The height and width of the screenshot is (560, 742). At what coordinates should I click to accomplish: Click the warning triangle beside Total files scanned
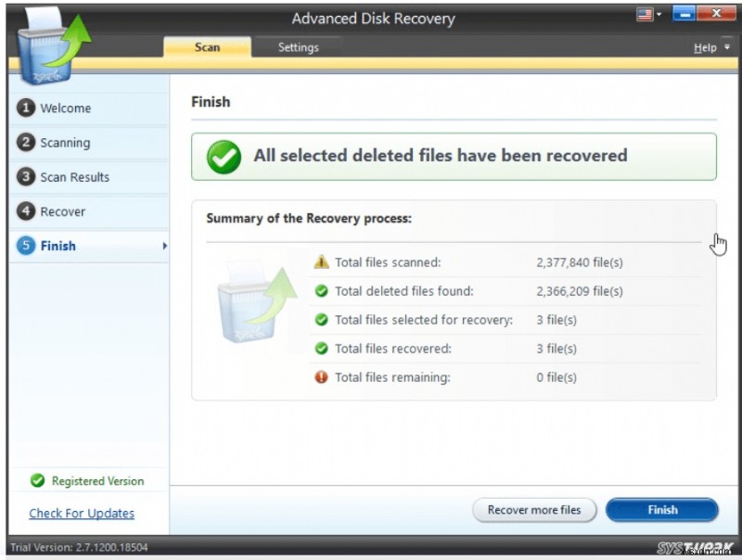pyautogui.click(x=322, y=262)
